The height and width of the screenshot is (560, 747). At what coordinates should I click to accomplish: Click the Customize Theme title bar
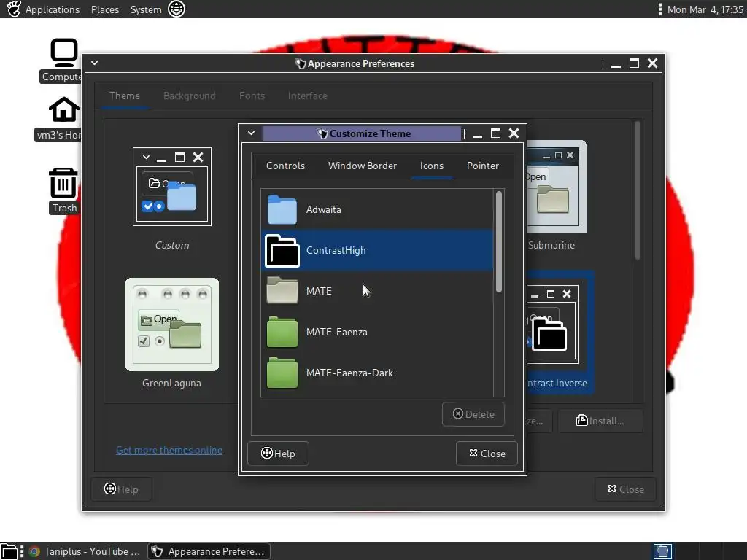point(362,133)
